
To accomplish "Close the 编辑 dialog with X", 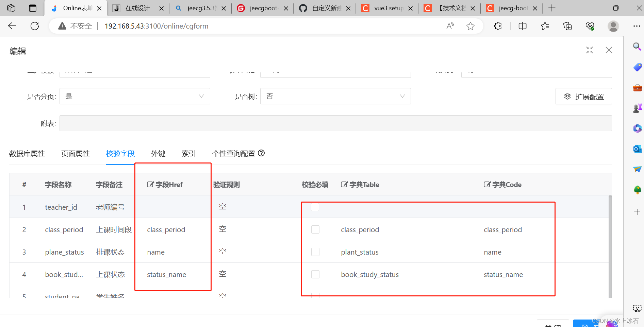I will click(609, 50).
